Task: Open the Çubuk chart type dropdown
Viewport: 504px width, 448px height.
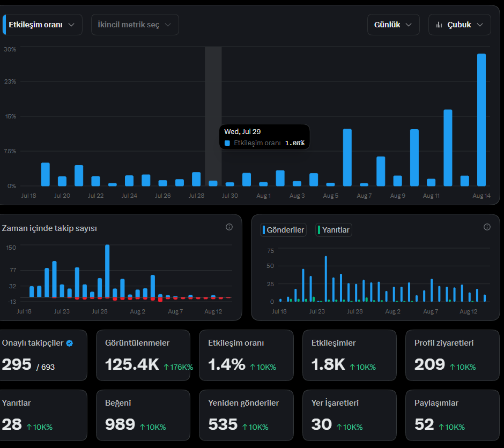Action: click(459, 25)
